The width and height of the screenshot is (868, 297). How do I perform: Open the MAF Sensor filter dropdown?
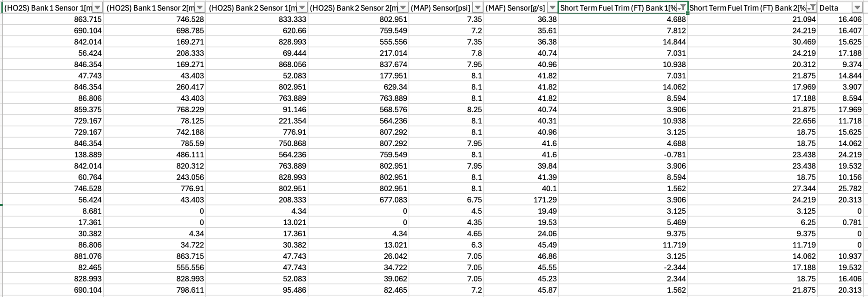(552, 8)
